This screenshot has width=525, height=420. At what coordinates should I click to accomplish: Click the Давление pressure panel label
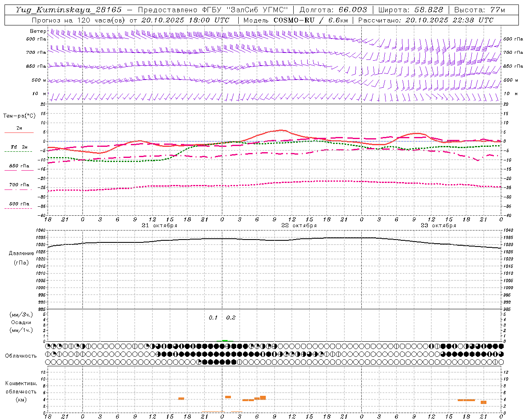pos(21,253)
